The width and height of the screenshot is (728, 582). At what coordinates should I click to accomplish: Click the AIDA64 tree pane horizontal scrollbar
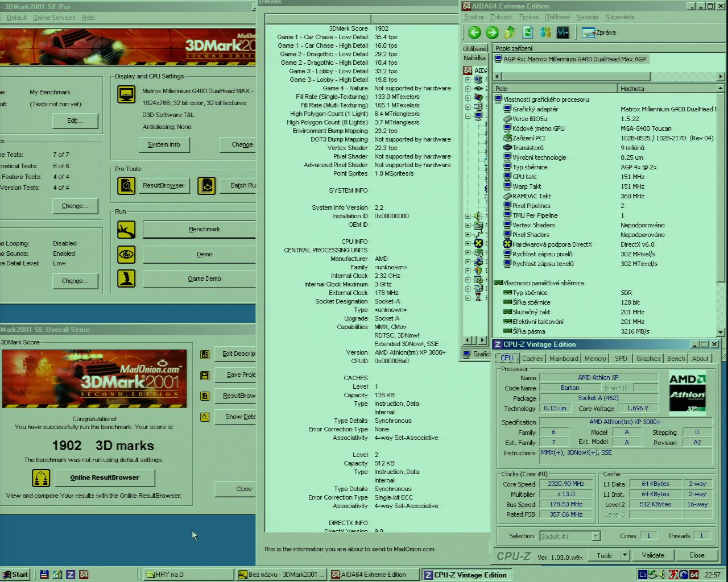[x=474, y=340]
